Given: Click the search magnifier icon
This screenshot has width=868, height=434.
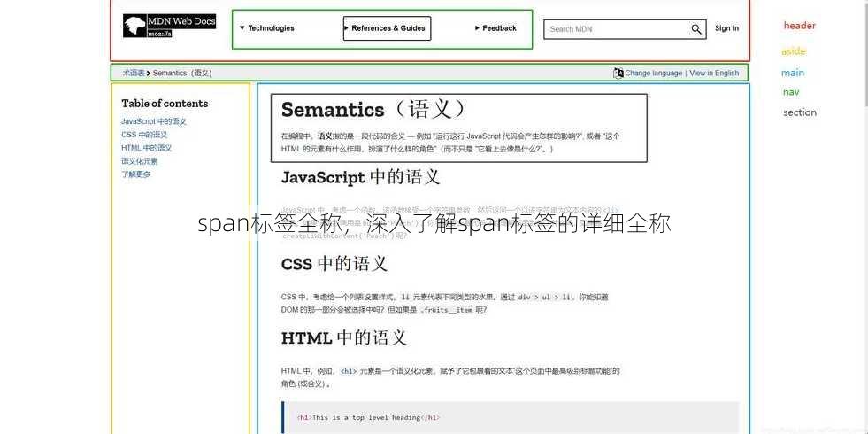Looking at the screenshot, I should [695, 29].
